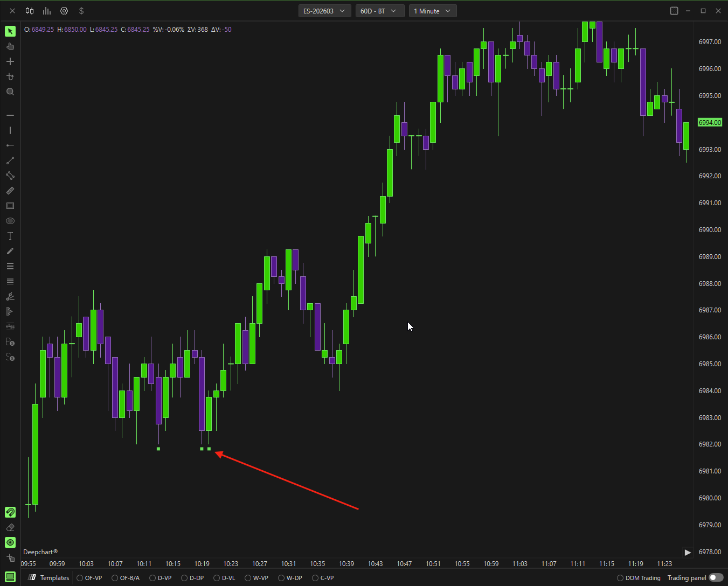Choose the Text annotation tool
The height and width of the screenshot is (586, 728).
pyautogui.click(x=10, y=236)
